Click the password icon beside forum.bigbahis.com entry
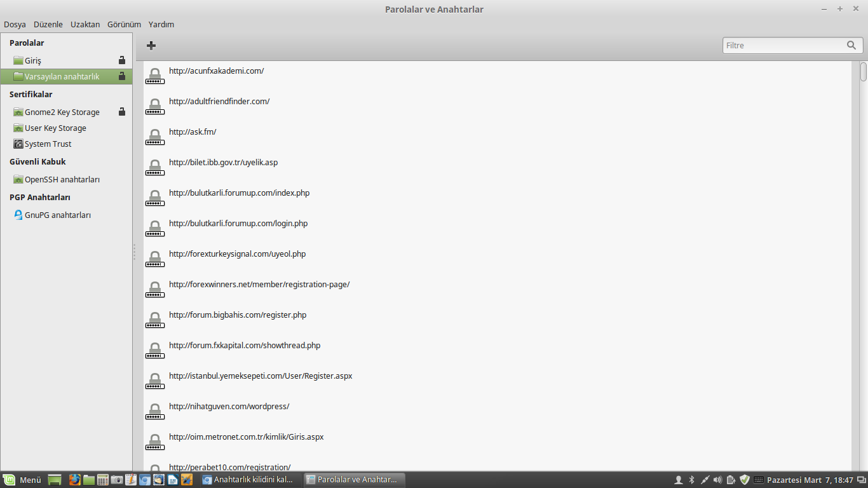The height and width of the screenshot is (488, 868). coord(155,320)
